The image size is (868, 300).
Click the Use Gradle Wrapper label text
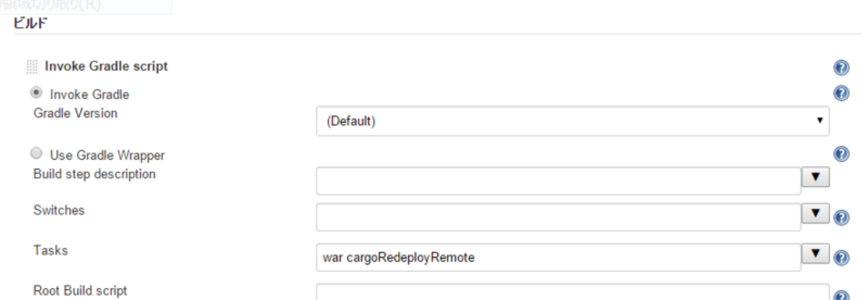107,155
